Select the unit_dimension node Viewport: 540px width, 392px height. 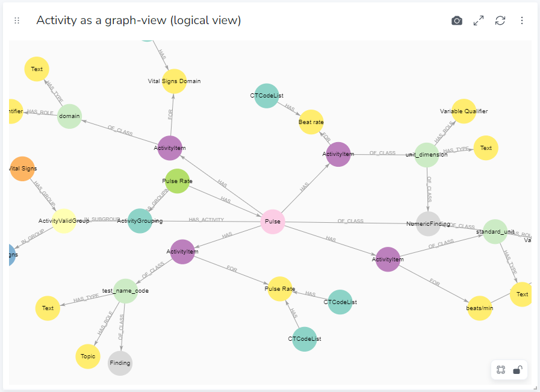click(x=427, y=155)
